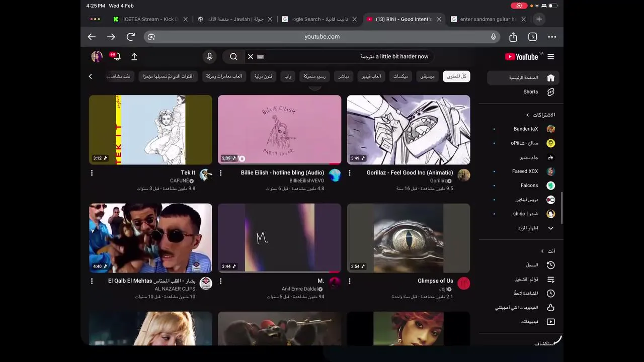Switch to the Jawlah browser tab
Image resolution: width=644 pixels, height=362 pixels.
pos(235,19)
